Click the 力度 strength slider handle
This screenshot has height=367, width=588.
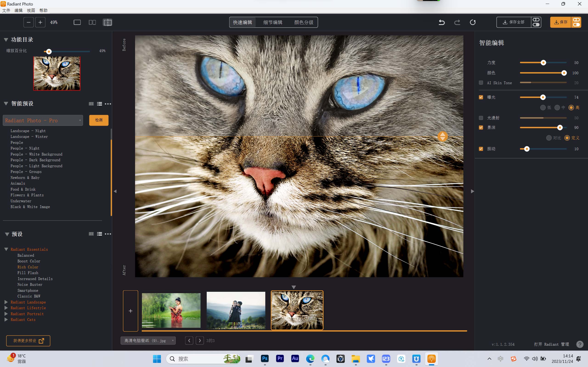[543, 63]
